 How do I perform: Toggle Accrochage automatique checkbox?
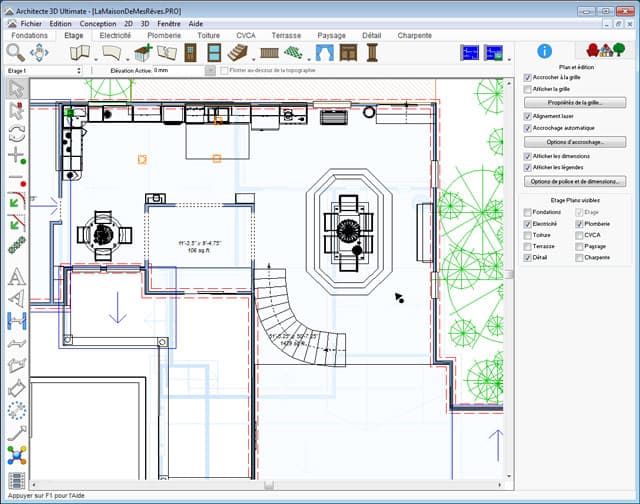click(527, 128)
